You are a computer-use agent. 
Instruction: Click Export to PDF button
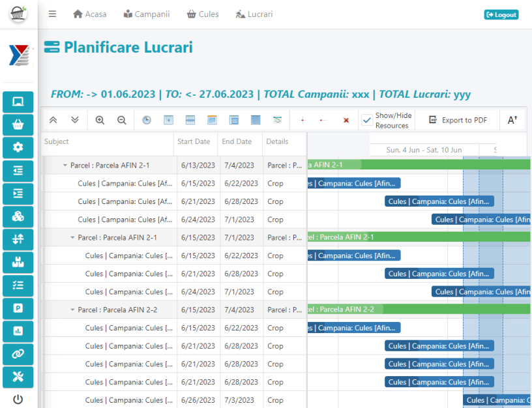458,120
